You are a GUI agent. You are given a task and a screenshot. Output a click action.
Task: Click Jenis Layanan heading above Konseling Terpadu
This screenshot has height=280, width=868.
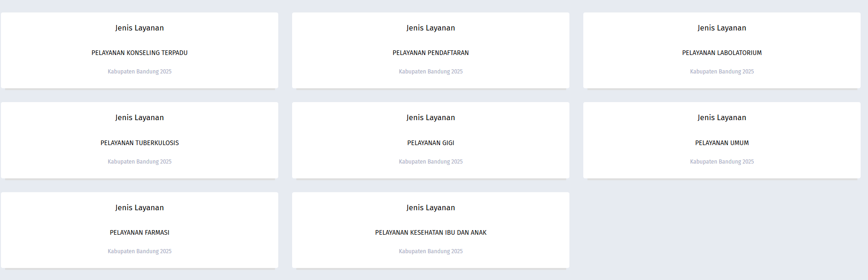click(x=139, y=28)
